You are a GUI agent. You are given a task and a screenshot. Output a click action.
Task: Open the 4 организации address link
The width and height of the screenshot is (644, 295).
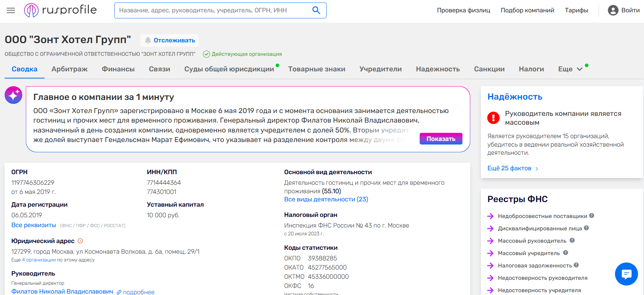(39, 260)
